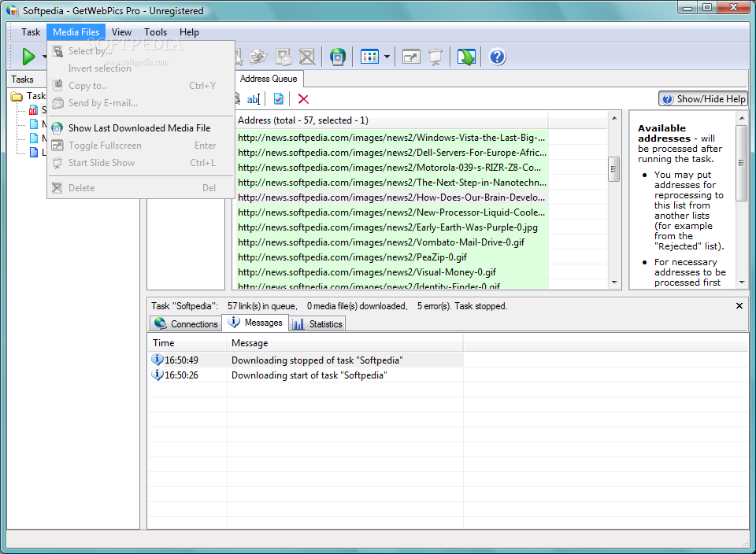Select the Motorola-039-s-RIZR-Z8 URL row
Screen dimensions: 756x554
coord(391,168)
